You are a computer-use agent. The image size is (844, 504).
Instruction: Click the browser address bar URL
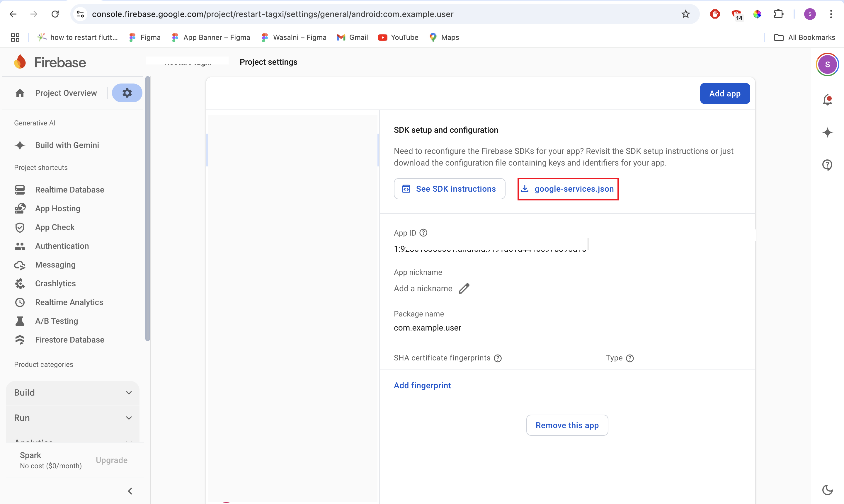point(272,14)
